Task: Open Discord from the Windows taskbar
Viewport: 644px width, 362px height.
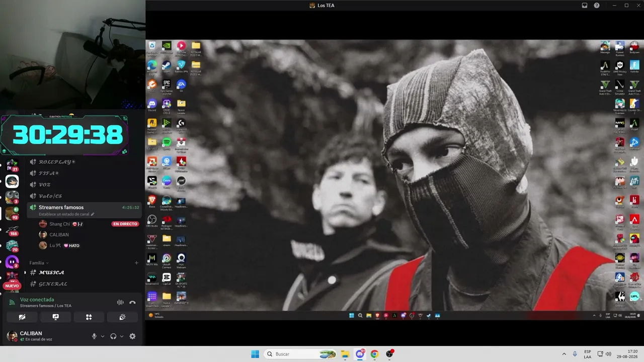Action: pyautogui.click(x=360, y=354)
